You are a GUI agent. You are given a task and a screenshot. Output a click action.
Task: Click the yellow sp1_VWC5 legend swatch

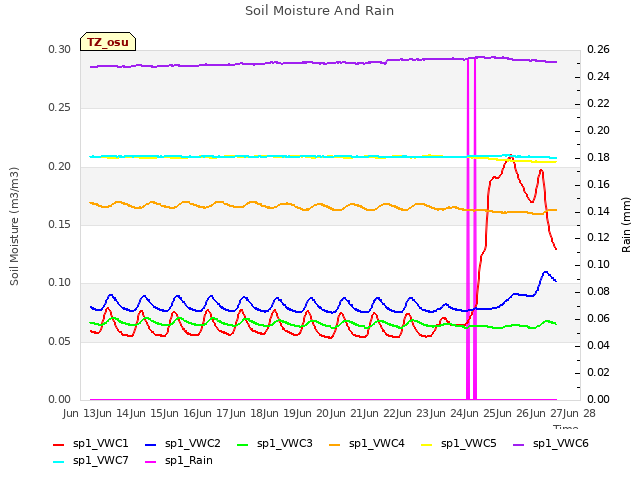click(x=427, y=444)
